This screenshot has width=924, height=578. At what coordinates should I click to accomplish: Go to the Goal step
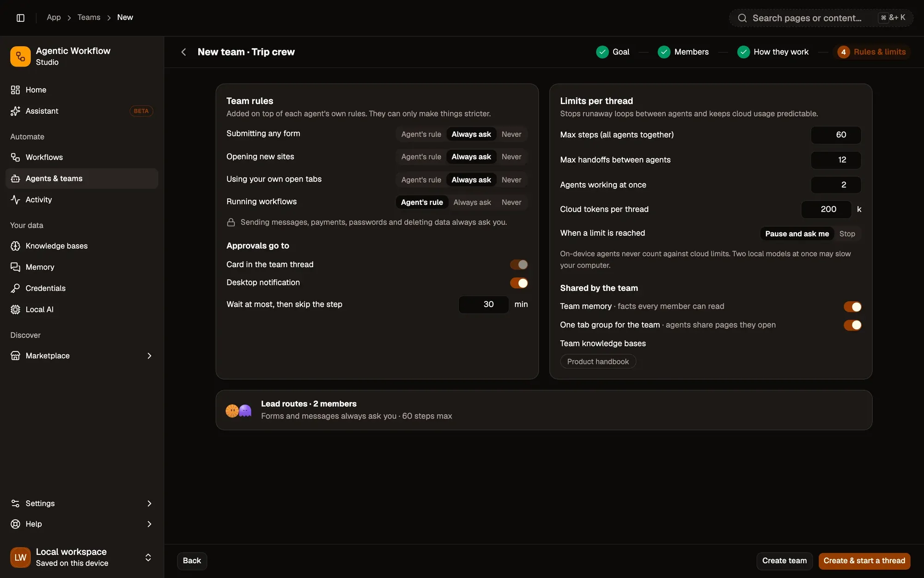[613, 52]
